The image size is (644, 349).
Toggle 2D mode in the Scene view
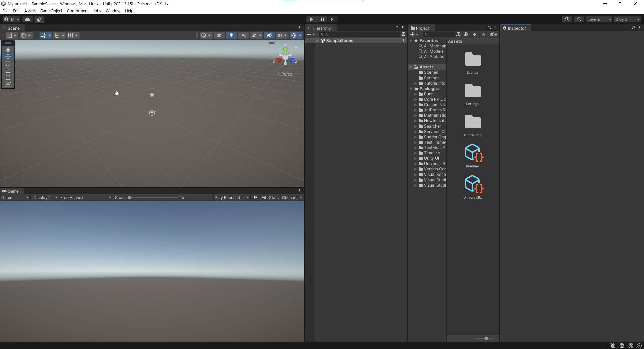219,35
